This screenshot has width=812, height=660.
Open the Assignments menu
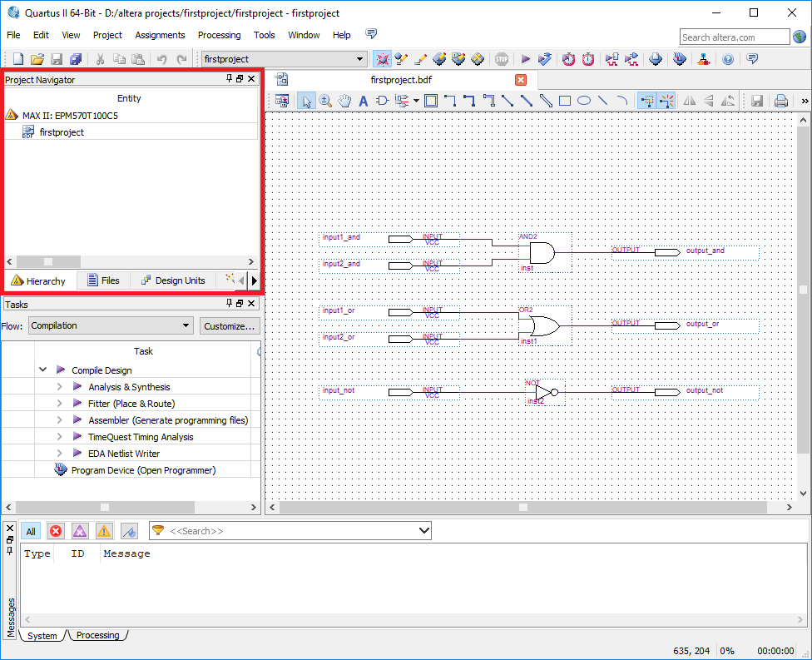pyautogui.click(x=160, y=35)
